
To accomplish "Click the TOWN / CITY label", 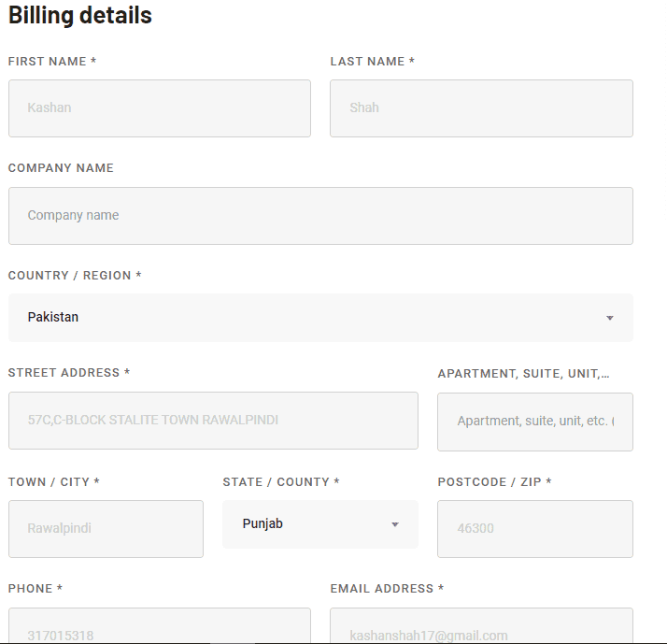I will tap(53, 481).
